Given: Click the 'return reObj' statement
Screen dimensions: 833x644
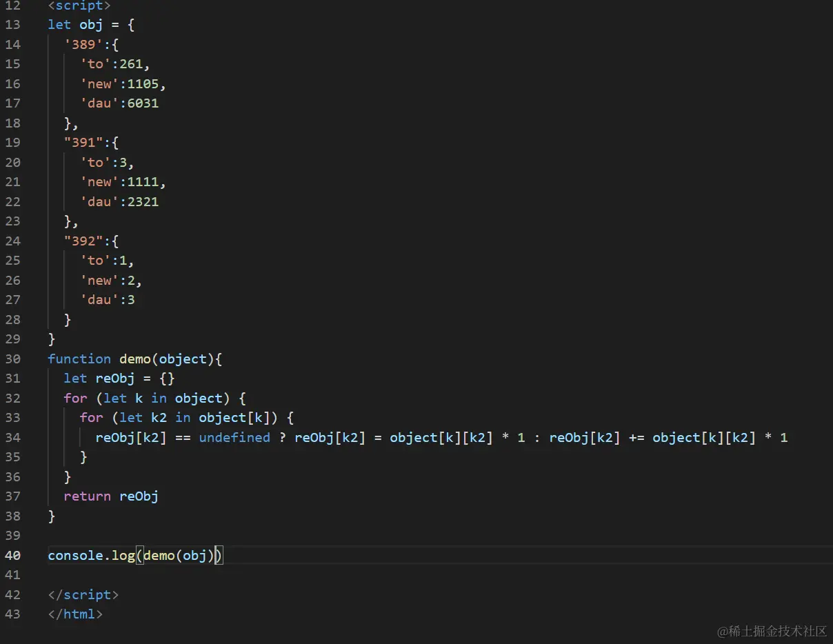Looking at the screenshot, I should pyautogui.click(x=111, y=496).
